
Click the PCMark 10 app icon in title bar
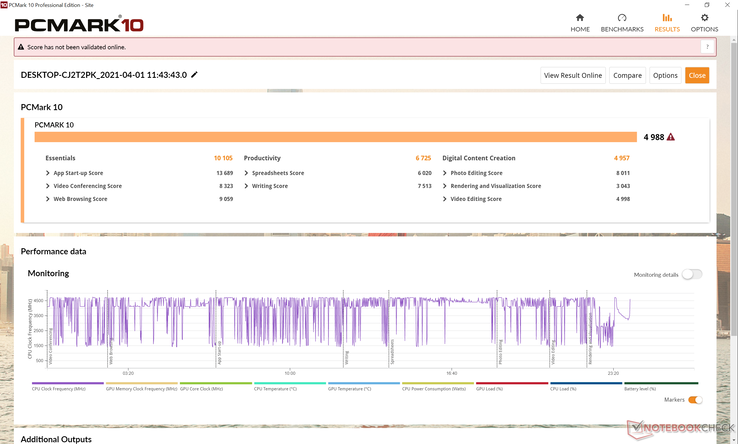point(6,5)
